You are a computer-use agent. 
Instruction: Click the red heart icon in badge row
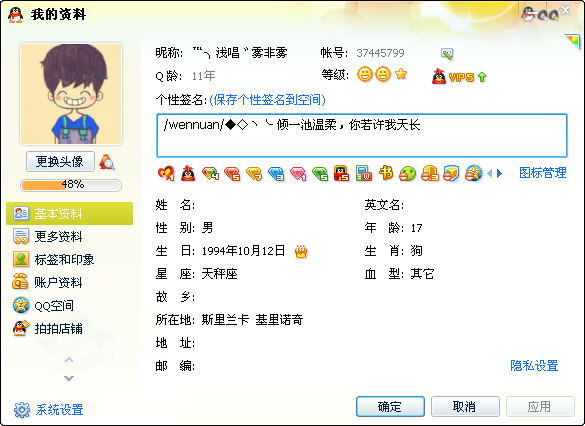pos(166,173)
